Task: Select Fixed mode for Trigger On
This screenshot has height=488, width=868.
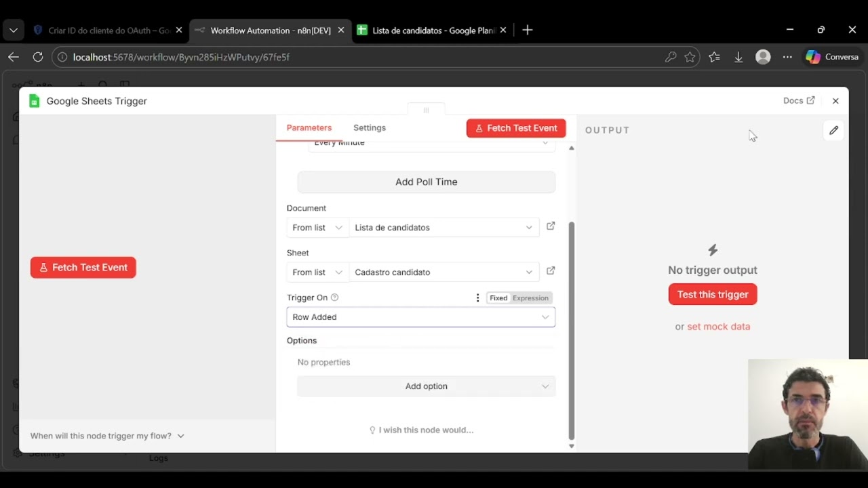Action: [498, 298]
